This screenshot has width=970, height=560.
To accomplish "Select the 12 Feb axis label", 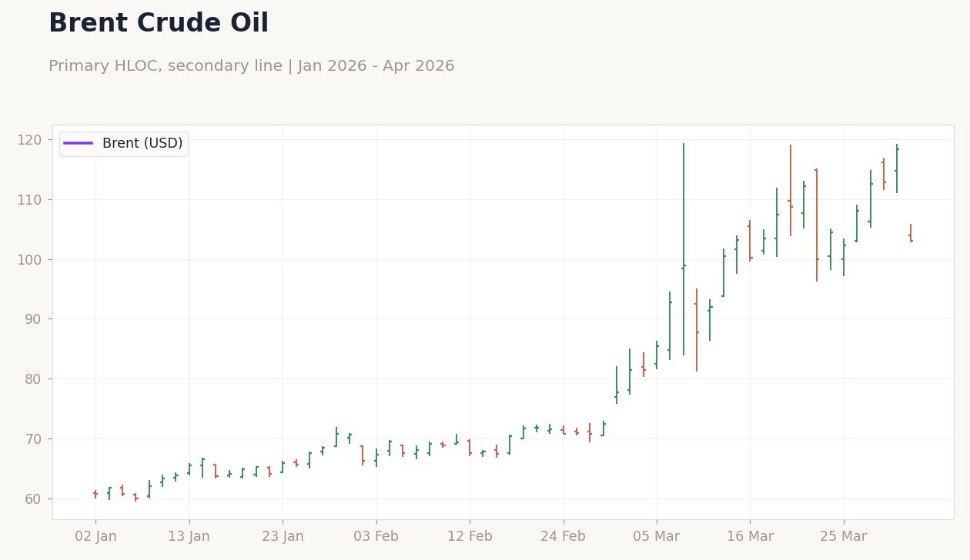I will pos(470,535).
